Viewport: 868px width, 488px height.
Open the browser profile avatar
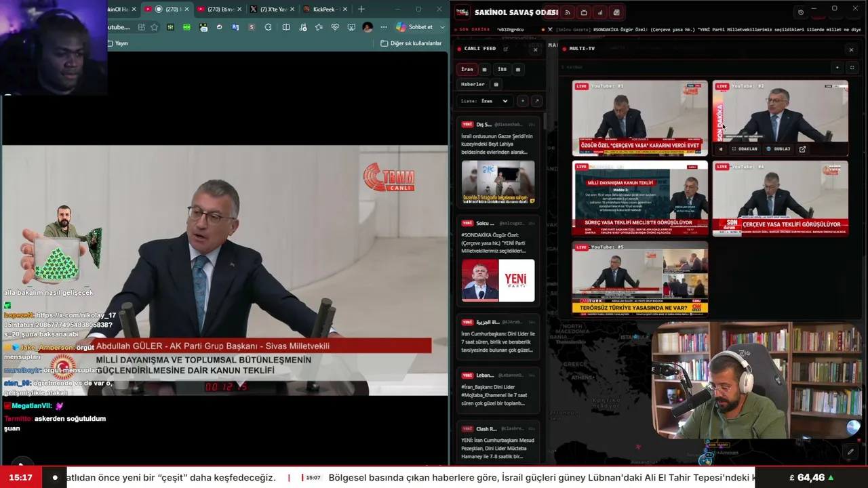(x=368, y=27)
